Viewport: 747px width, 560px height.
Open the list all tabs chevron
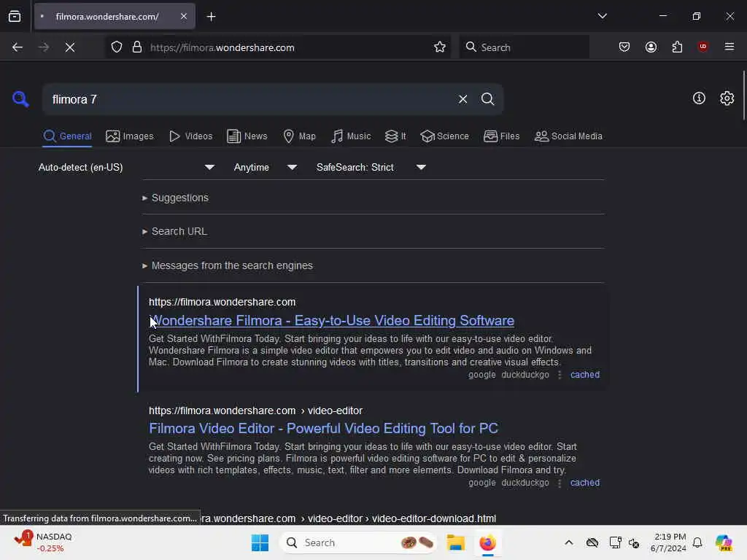[x=602, y=16]
